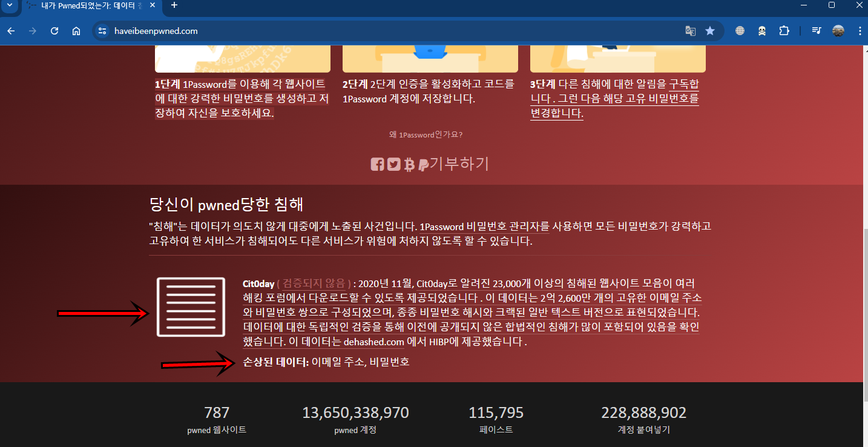Click the 계정 붙여넣기 label
868x447 pixels.
[x=644, y=430]
